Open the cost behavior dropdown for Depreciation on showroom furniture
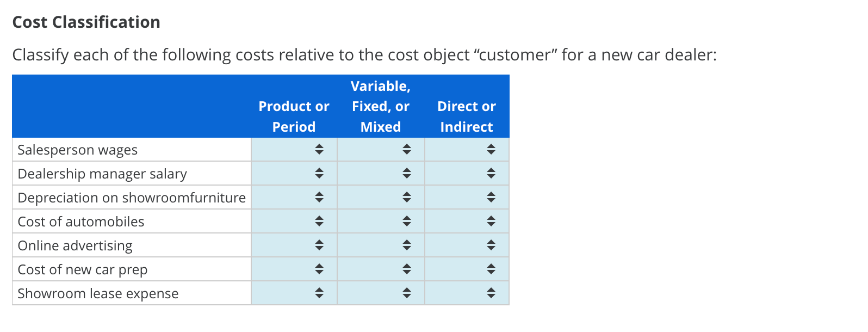Image resolution: width=868 pixels, height=332 pixels. click(406, 197)
